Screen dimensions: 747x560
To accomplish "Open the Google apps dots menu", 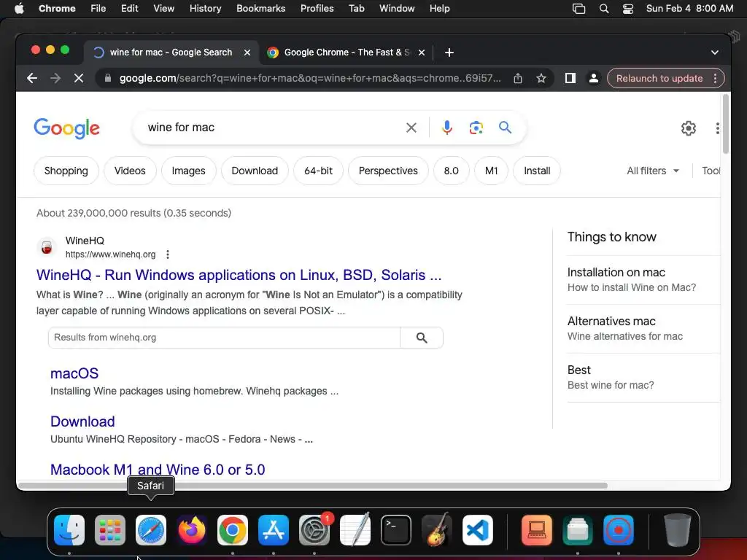I will [718, 128].
